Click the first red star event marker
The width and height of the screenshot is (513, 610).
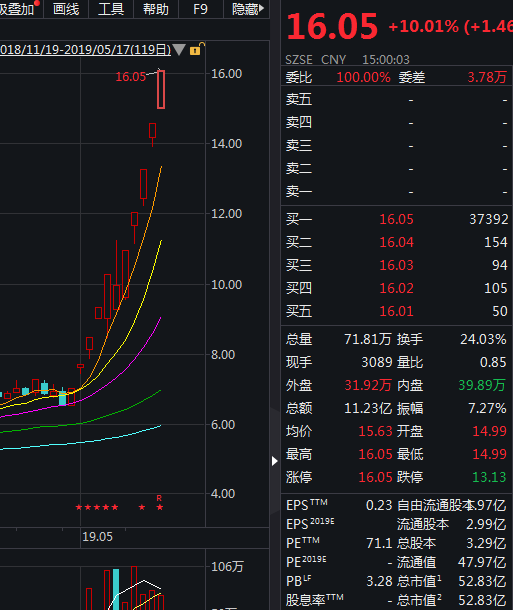coord(79,507)
